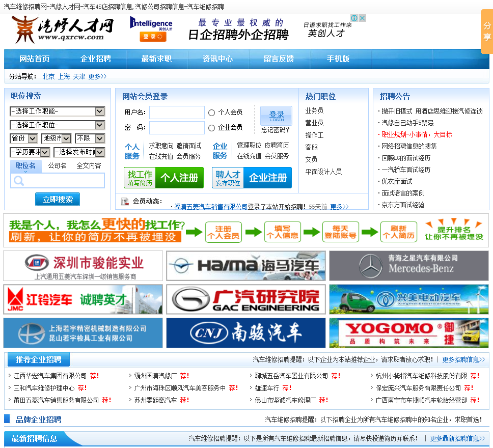
Task: Click the 刷新个人简历 step button
Action: point(399,232)
